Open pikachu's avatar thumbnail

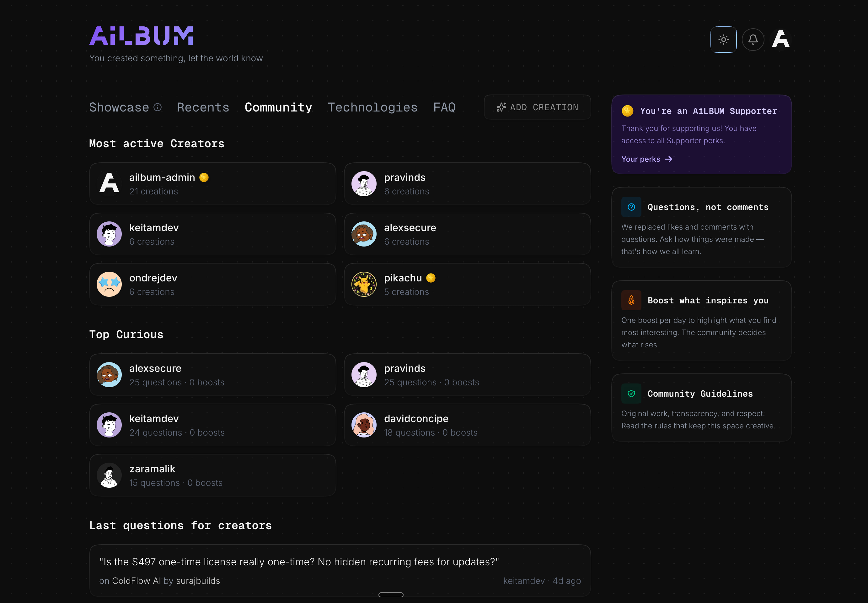pos(364,284)
